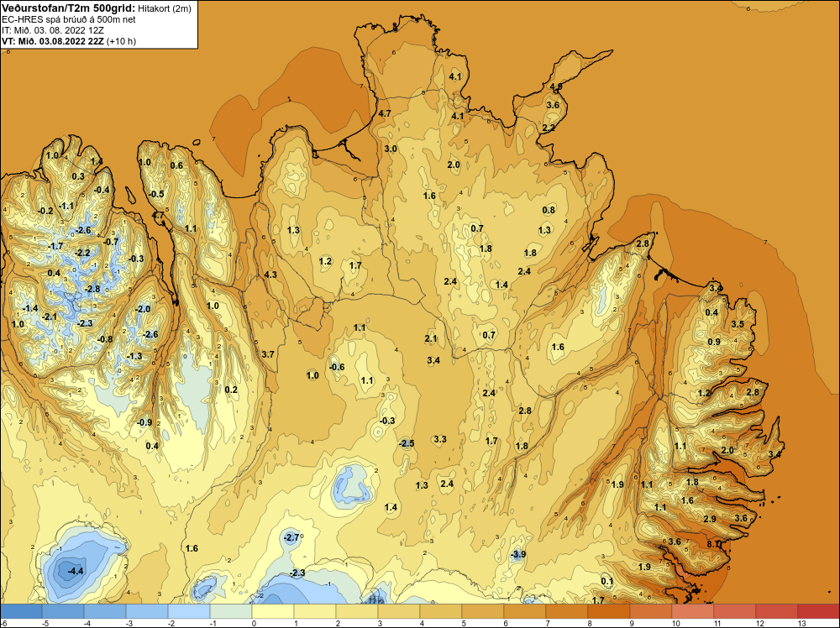
Task: Select the 0 tick label on the legend
Action: point(253,623)
